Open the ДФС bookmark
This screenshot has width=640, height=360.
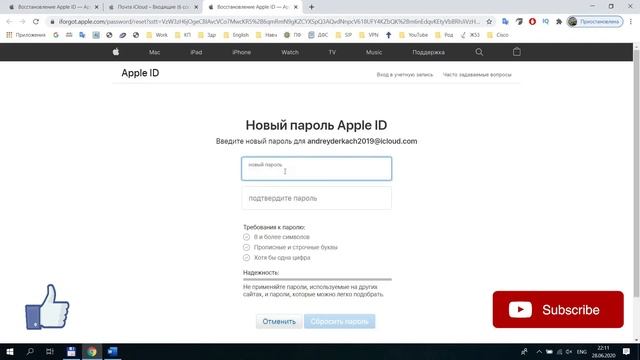(318, 35)
